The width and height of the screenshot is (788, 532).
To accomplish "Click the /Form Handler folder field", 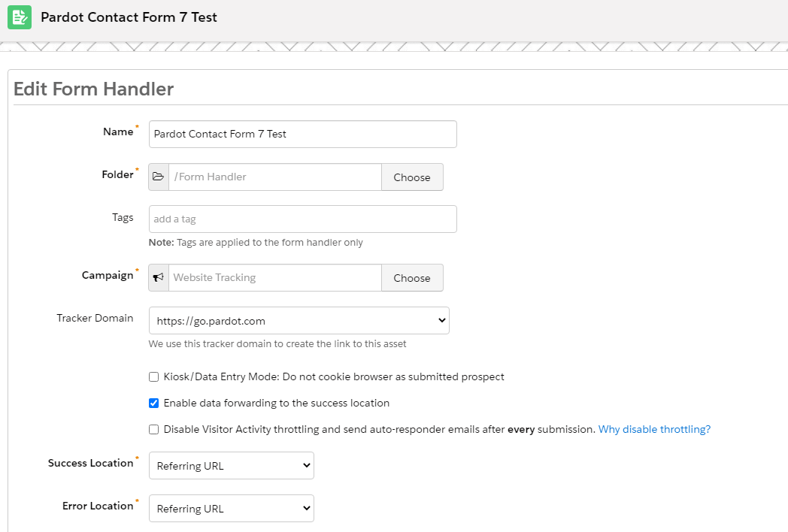I will coord(275,177).
